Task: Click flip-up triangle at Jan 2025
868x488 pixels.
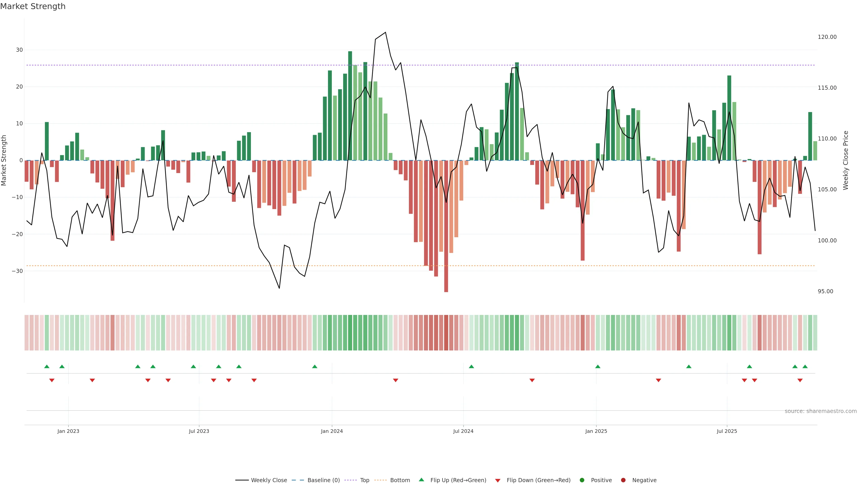Action: click(598, 366)
